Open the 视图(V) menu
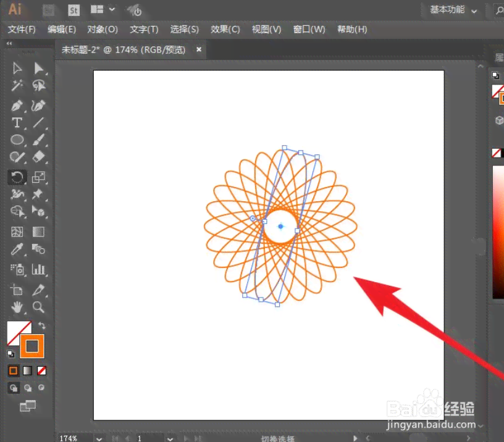Image resolution: width=504 pixels, height=442 pixels. point(266,30)
